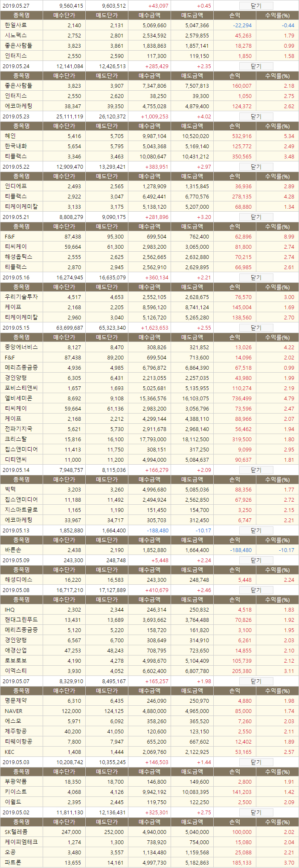Select the 한일사료 stock row name
The height and width of the screenshot is (868, 299).
pyautogui.click(x=15, y=25)
